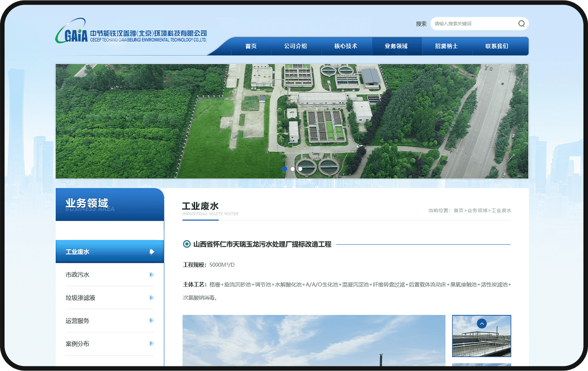Click 业务领域 link in breadcrumb
This screenshot has height=371, width=588.
pyautogui.click(x=477, y=211)
